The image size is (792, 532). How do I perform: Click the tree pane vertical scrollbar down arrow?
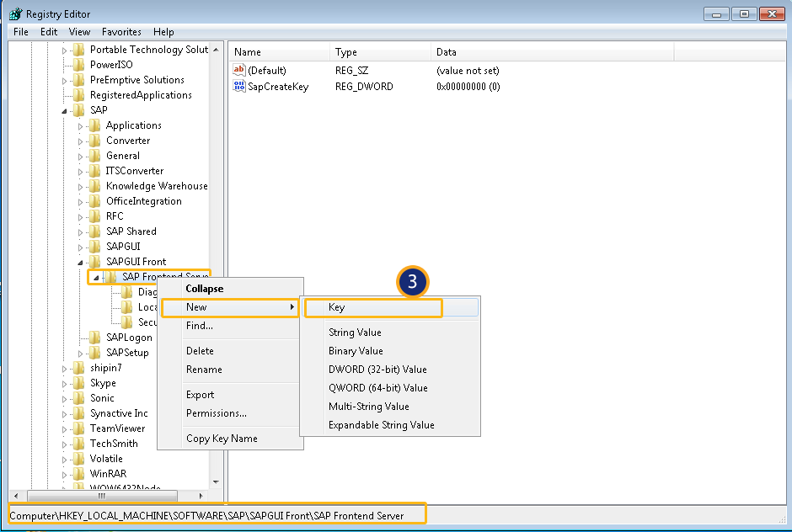tap(216, 481)
